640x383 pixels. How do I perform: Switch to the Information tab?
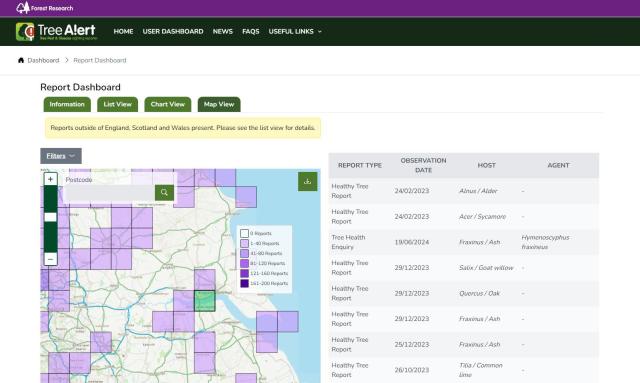pyautogui.click(x=67, y=105)
